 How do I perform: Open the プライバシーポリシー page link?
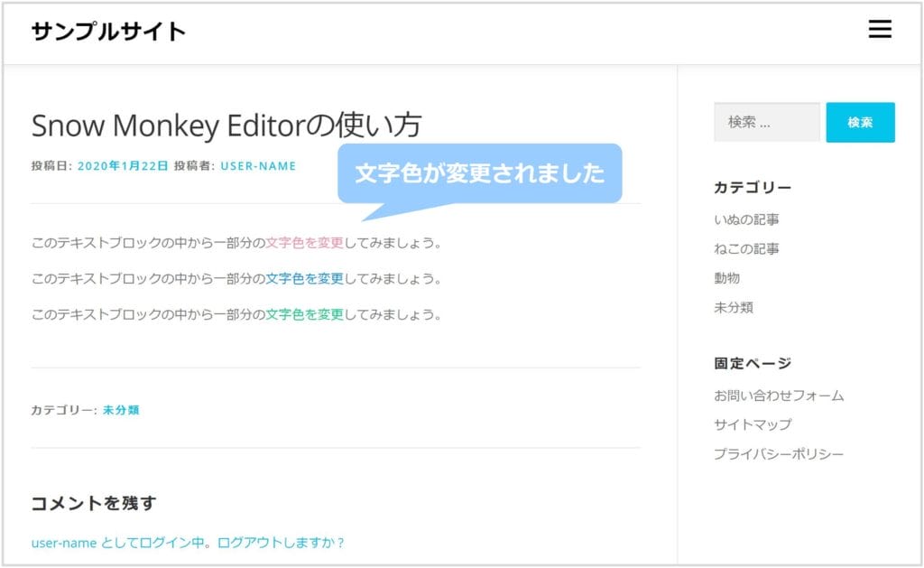(779, 454)
